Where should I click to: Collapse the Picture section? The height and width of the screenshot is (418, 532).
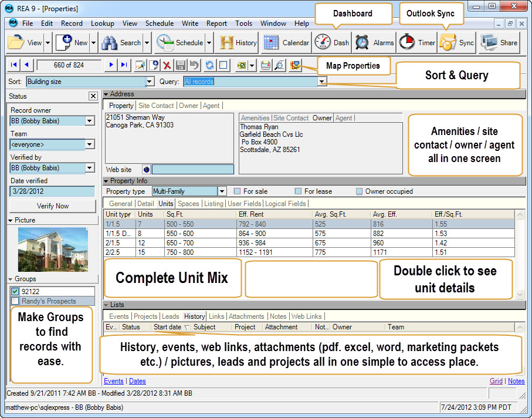pos(11,220)
